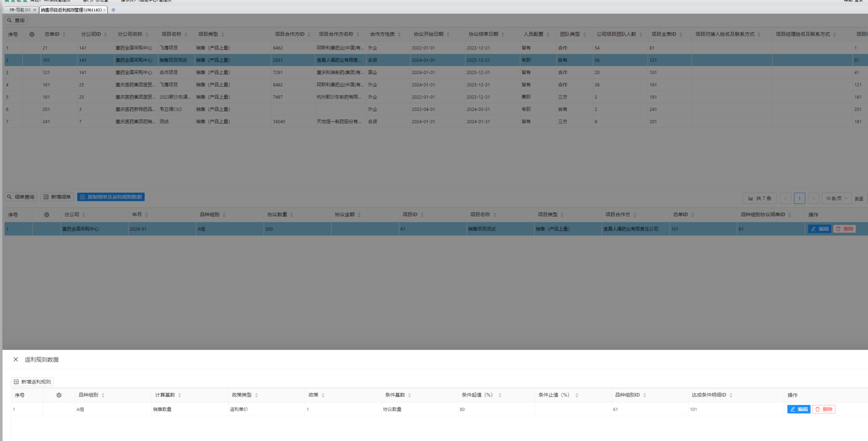Select the 测试 project row
Image resolution: width=868 pixels, height=441 pixels.
tap(436, 122)
